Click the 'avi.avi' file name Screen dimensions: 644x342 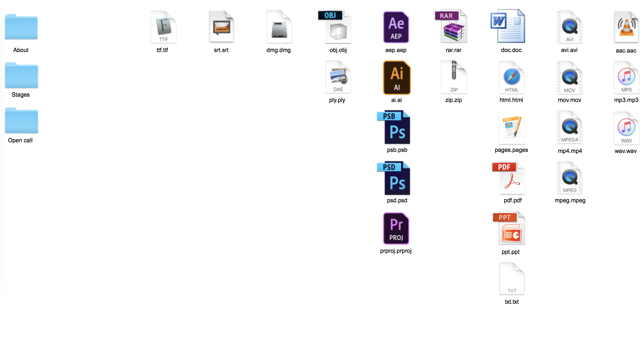[x=569, y=50]
